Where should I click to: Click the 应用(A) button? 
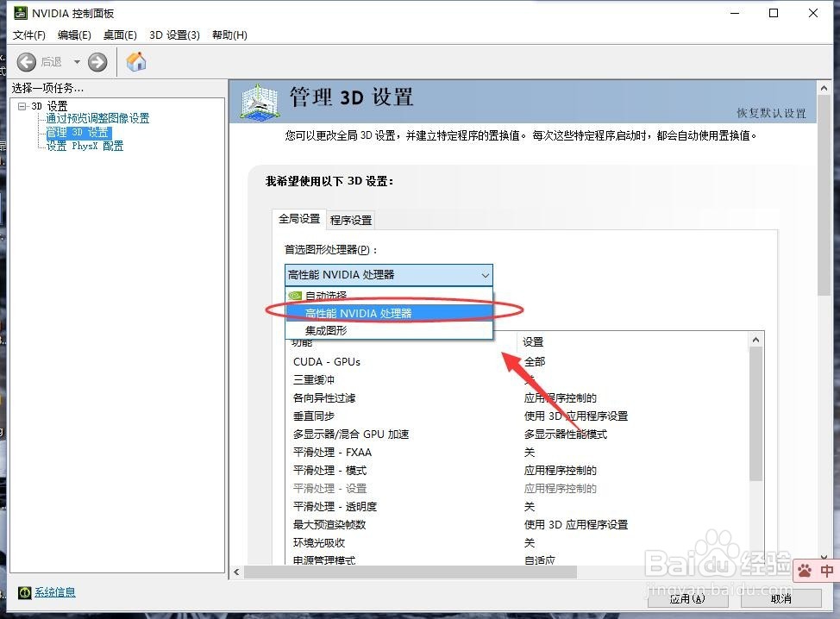pyautogui.click(x=686, y=598)
